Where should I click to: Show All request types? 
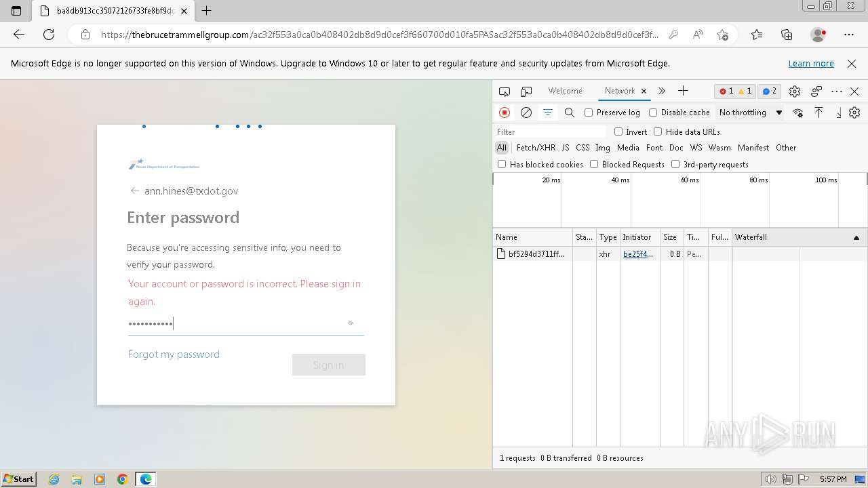pyautogui.click(x=502, y=148)
